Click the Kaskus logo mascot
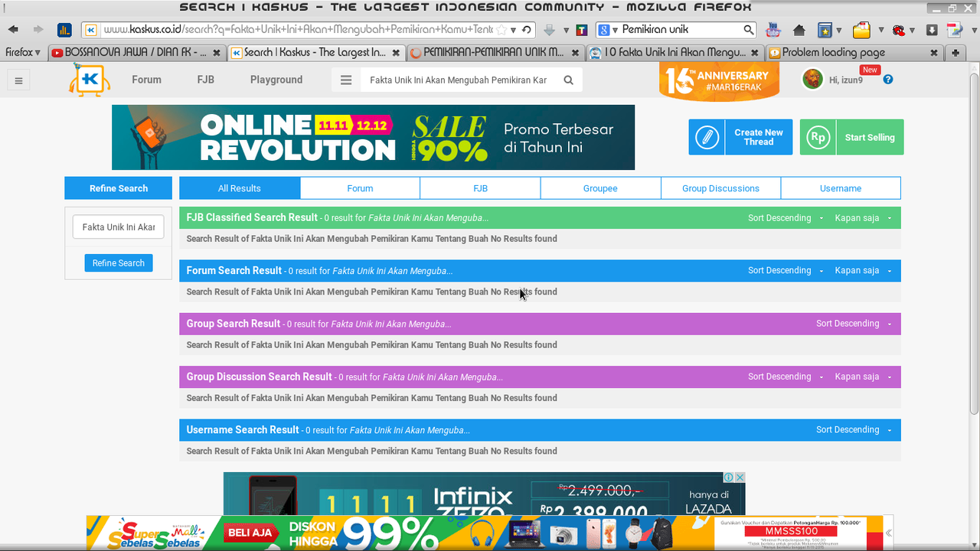 [90, 80]
